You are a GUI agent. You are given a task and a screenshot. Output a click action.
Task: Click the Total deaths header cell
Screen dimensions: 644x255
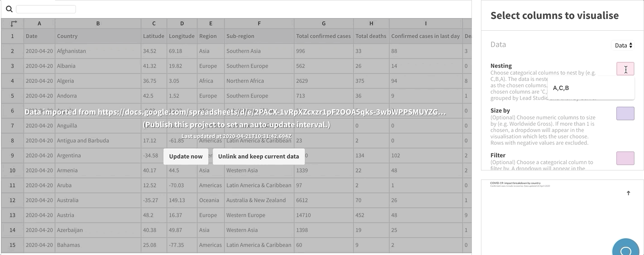(371, 36)
